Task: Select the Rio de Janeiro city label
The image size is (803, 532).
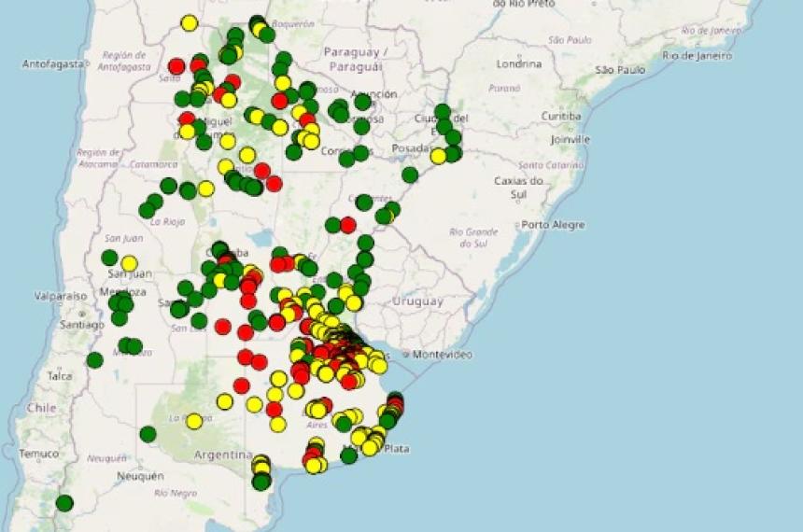Action: 697,56
